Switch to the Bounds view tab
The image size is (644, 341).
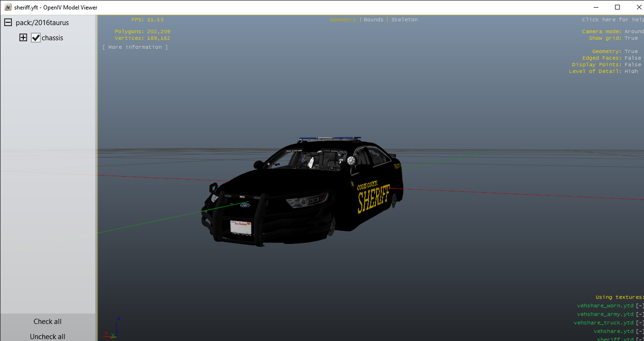coord(373,20)
